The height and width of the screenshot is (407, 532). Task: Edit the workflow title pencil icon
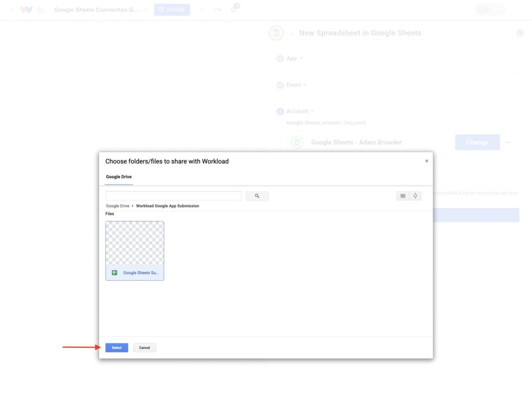[x=145, y=10]
